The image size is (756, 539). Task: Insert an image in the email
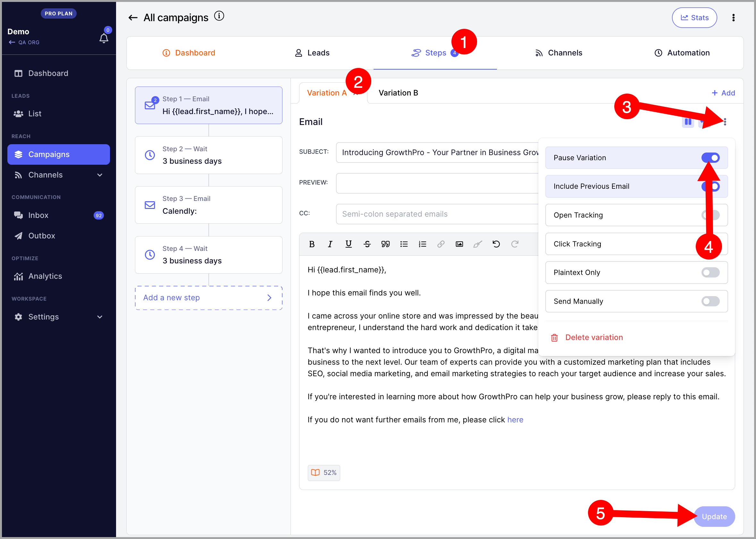pos(459,244)
